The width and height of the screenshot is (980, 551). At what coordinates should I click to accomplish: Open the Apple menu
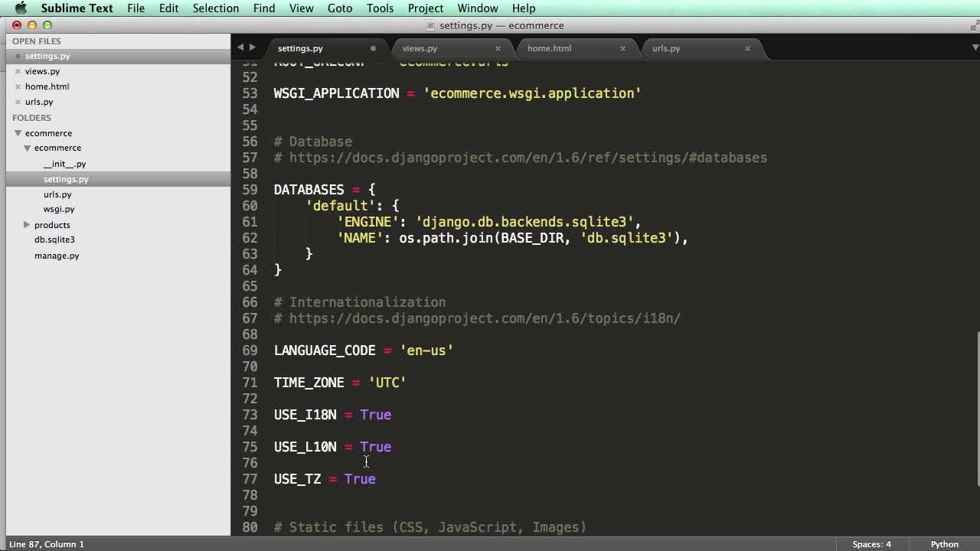point(21,8)
